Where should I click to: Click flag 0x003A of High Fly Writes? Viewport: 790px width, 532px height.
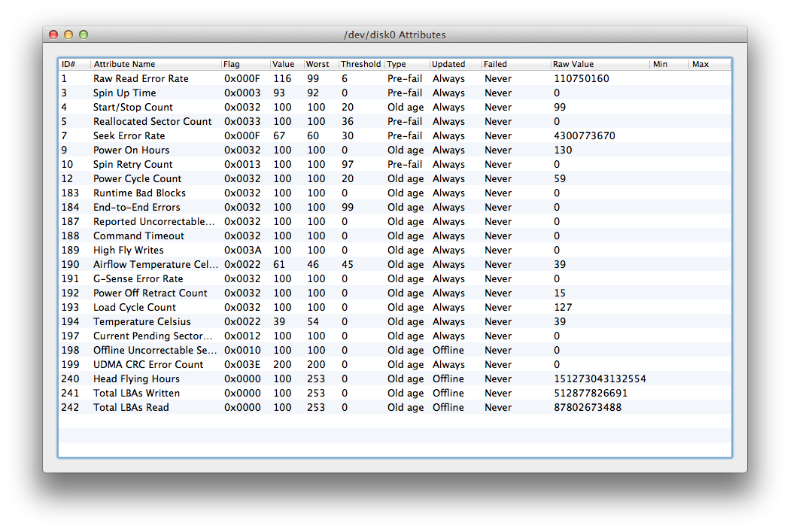[243, 251]
